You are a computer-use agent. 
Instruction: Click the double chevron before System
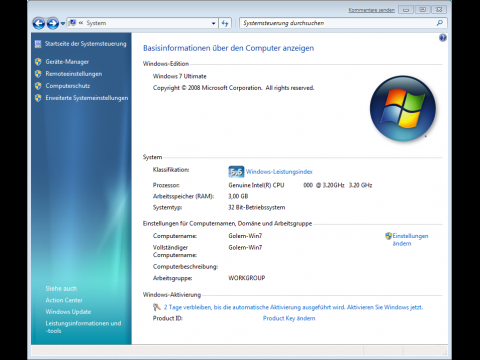pyautogui.click(x=81, y=23)
